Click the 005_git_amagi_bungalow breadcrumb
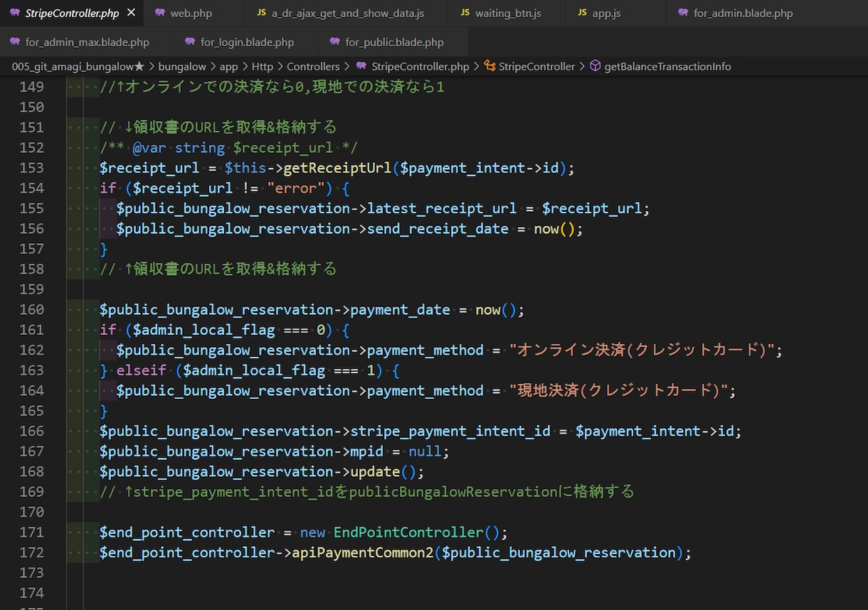Image resolution: width=868 pixels, height=610 pixels. point(78,66)
